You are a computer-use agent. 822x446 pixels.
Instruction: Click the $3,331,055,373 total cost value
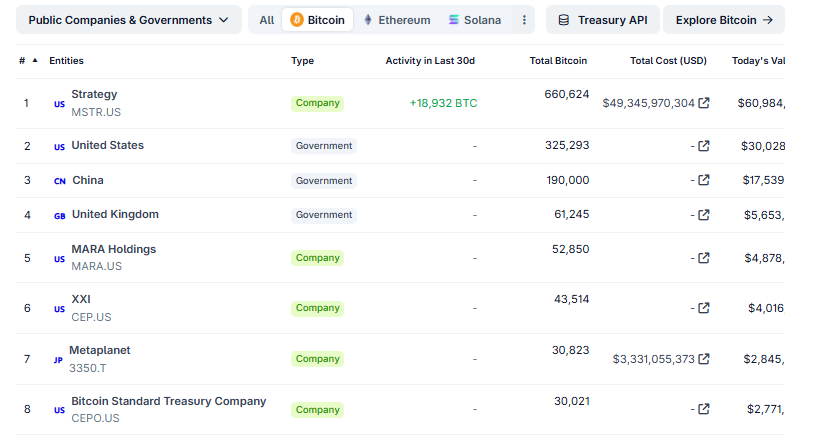tap(654, 359)
